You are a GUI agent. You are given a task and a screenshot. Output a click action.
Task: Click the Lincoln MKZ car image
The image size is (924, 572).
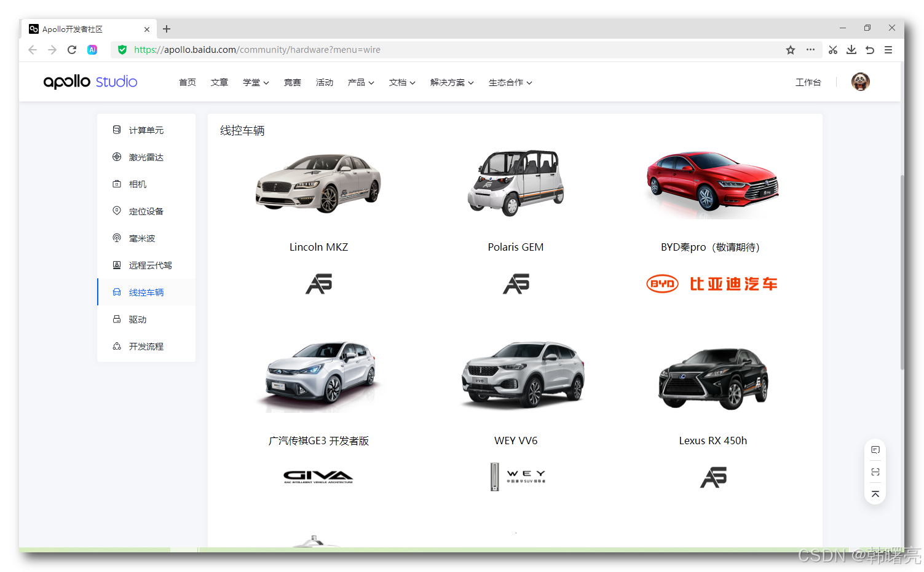click(x=318, y=183)
